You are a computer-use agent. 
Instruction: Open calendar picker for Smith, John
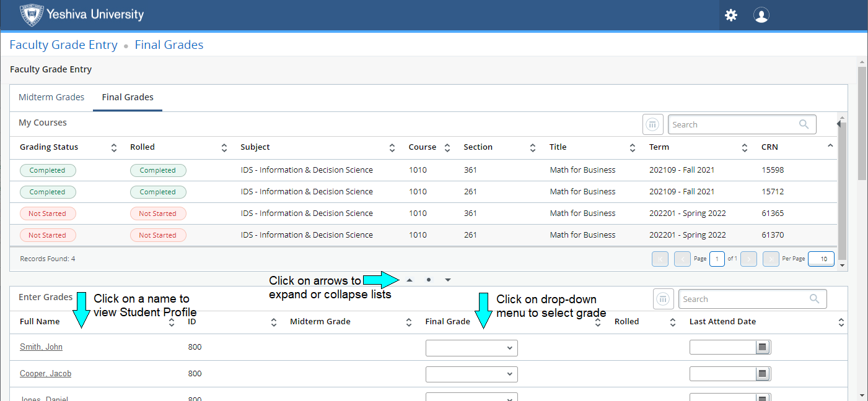pyautogui.click(x=763, y=348)
